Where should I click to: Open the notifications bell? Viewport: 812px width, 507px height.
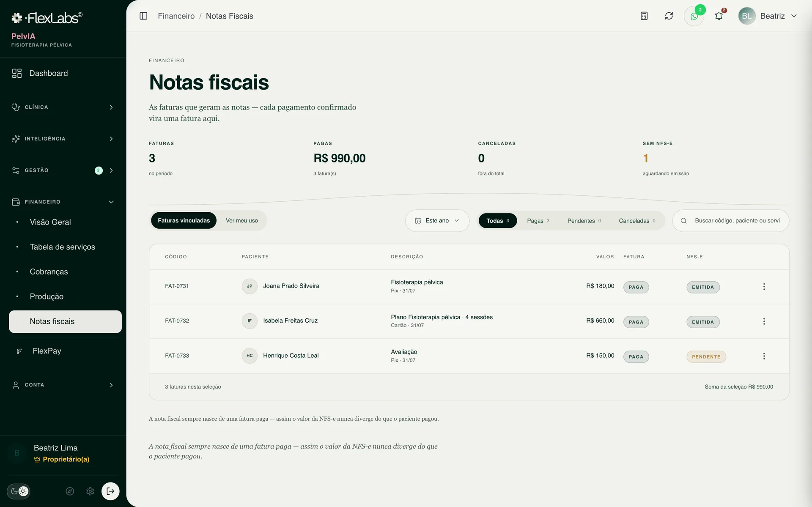(x=719, y=16)
